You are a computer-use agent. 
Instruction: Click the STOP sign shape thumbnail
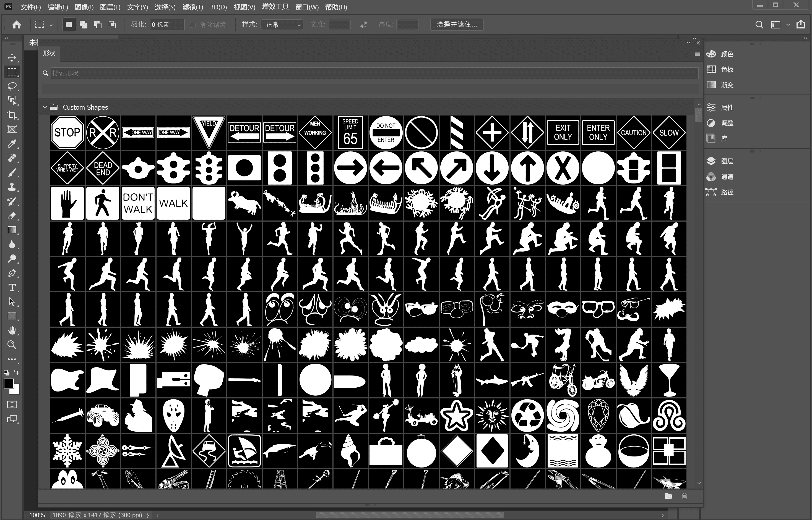[x=67, y=133]
